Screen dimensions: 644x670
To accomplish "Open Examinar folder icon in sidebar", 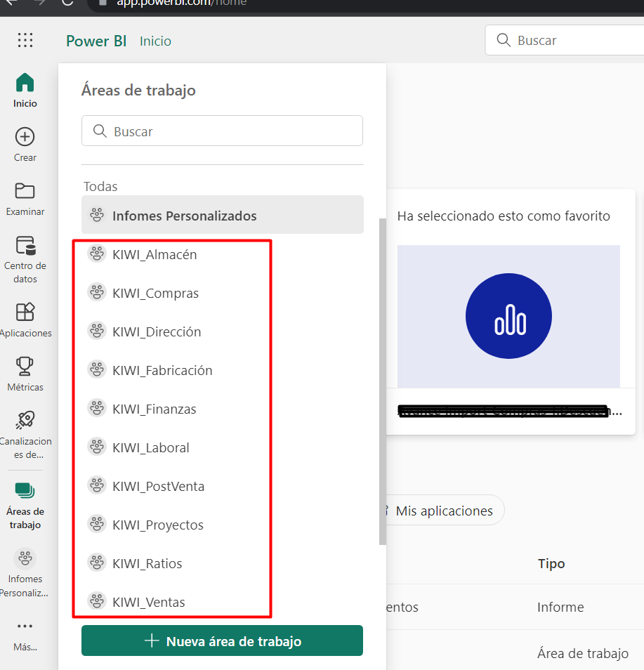I will point(25,190).
